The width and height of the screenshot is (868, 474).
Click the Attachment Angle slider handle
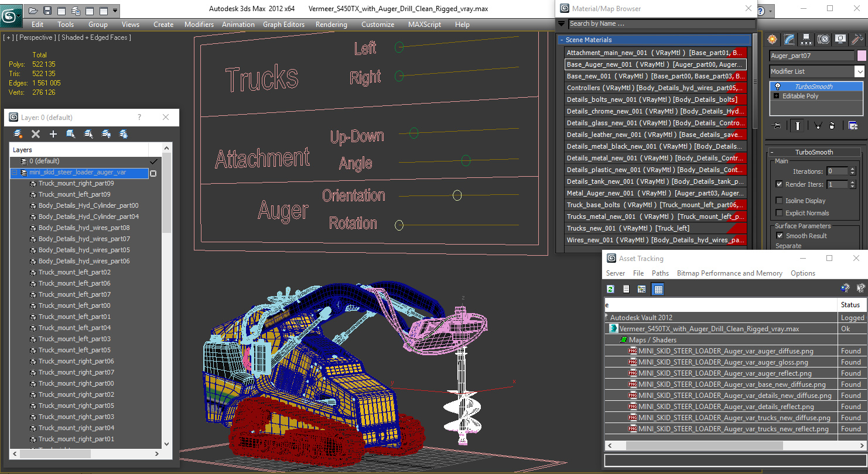(x=466, y=160)
